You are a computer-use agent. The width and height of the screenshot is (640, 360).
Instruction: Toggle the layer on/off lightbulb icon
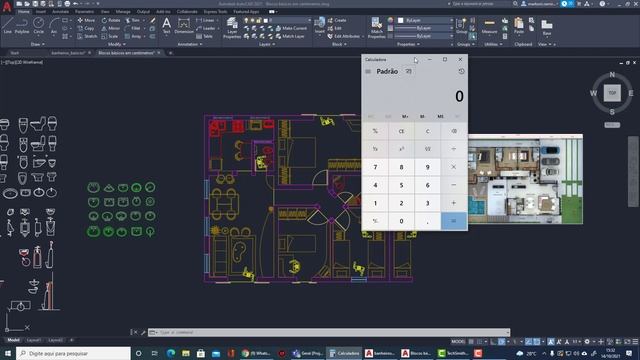(x=246, y=20)
